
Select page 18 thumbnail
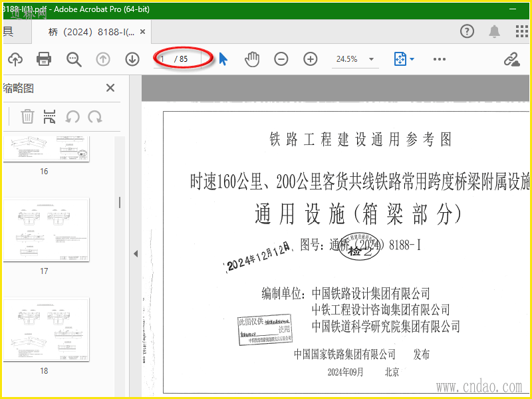(47, 329)
